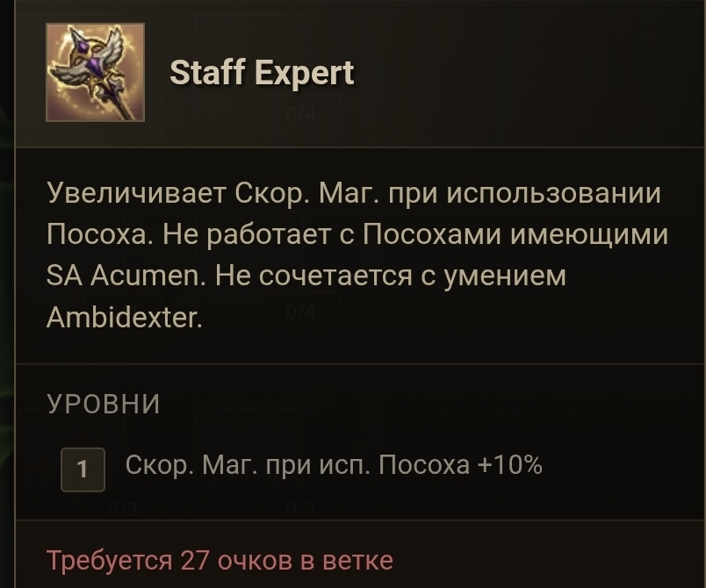Click the faded 0/4 counter behind the header

[301, 114]
